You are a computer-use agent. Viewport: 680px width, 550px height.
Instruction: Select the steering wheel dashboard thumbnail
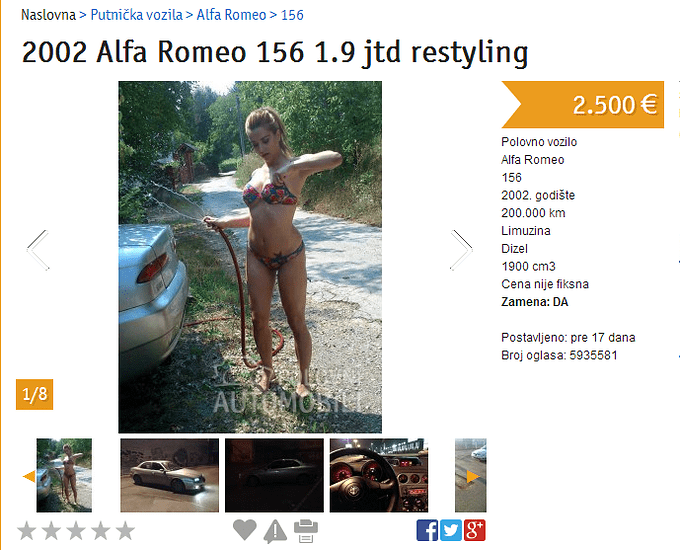click(x=379, y=475)
